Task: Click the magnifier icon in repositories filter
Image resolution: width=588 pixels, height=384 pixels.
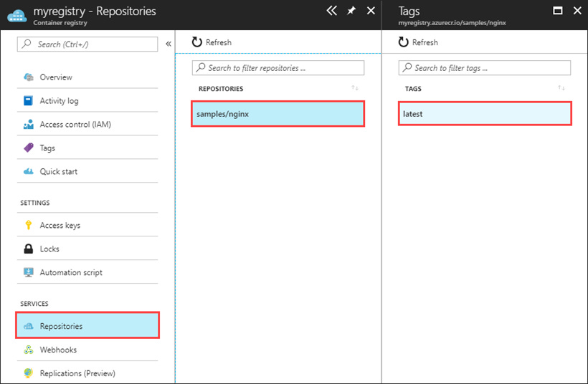Action: [201, 67]
